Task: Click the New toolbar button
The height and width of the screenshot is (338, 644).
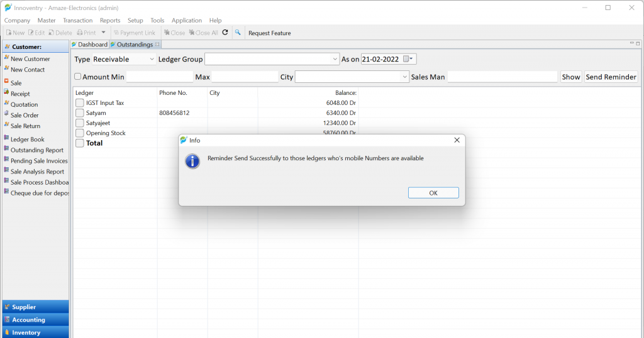Action: coord(15,33)
